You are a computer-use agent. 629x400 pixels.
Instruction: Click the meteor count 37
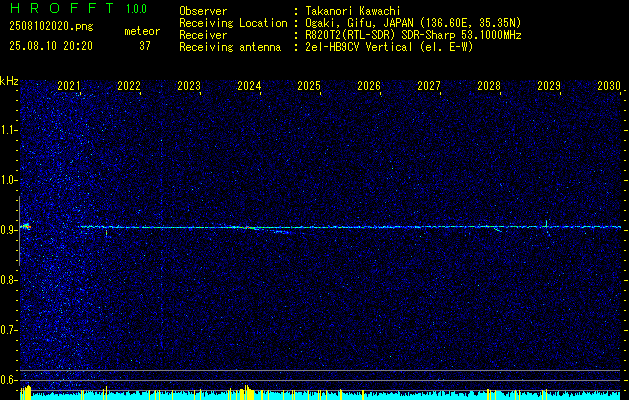(145, 46)
